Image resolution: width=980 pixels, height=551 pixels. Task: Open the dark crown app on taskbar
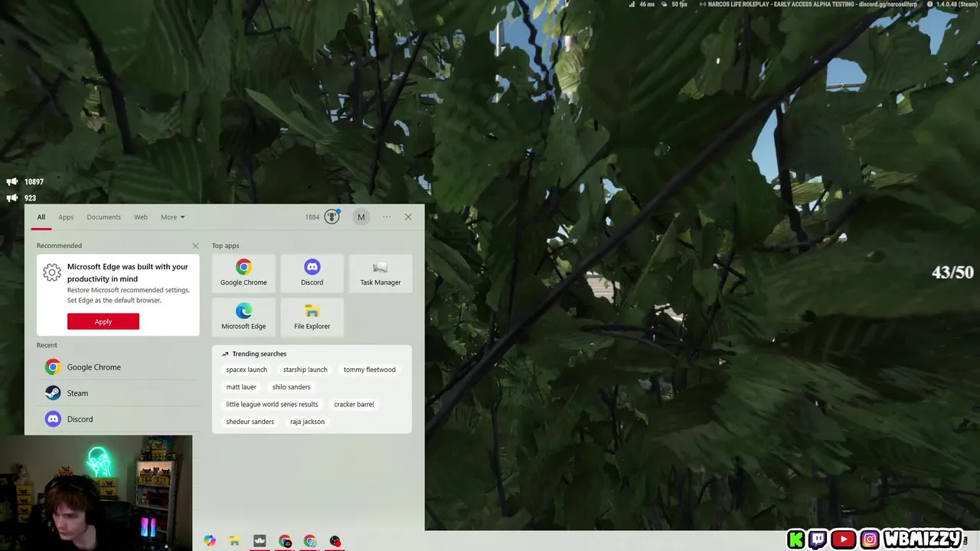pos(260,541)
